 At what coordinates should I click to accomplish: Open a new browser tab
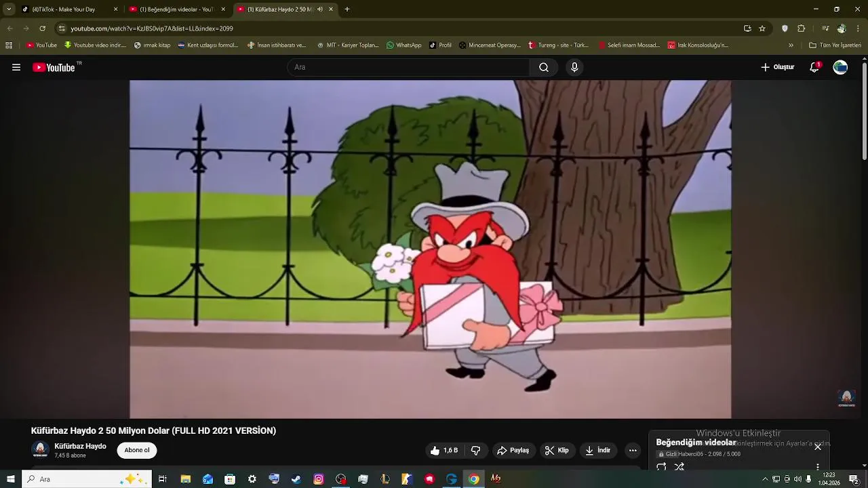pos(347,9)
